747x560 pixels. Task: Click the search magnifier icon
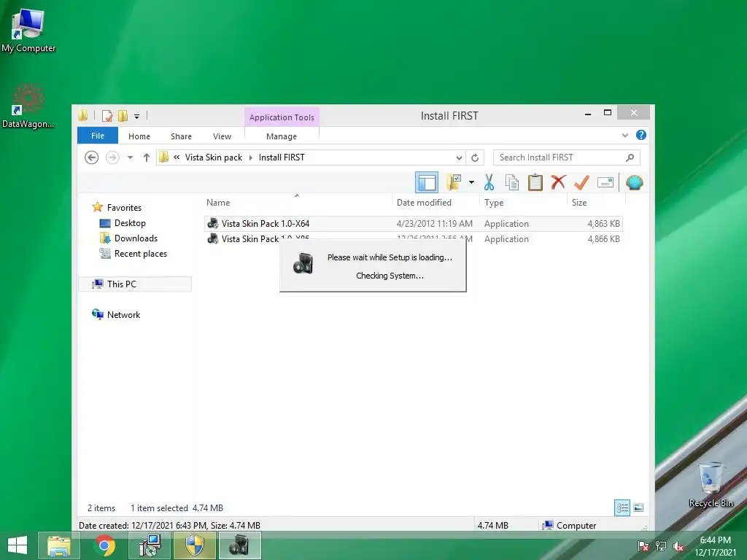630,157
